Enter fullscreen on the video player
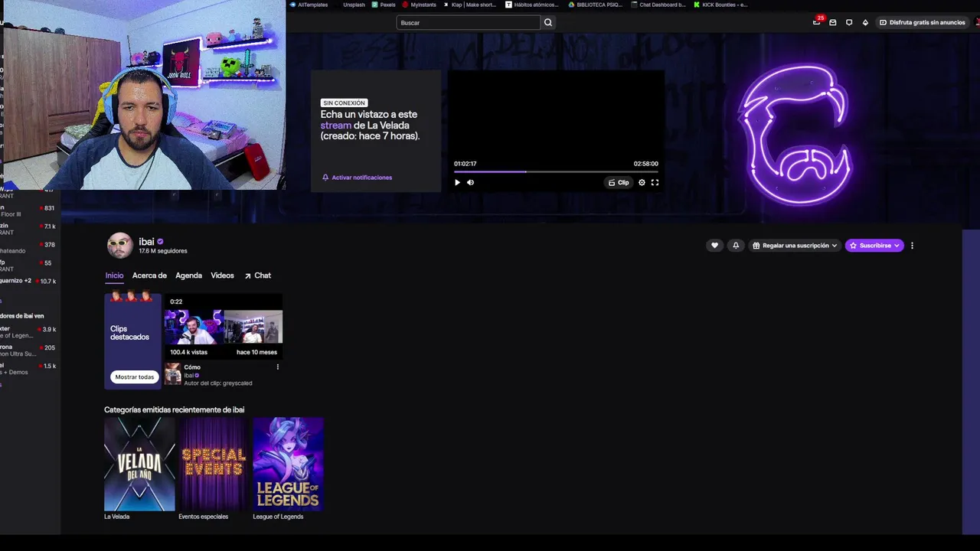This screenshot has height=551, width=980. (655, 182)
